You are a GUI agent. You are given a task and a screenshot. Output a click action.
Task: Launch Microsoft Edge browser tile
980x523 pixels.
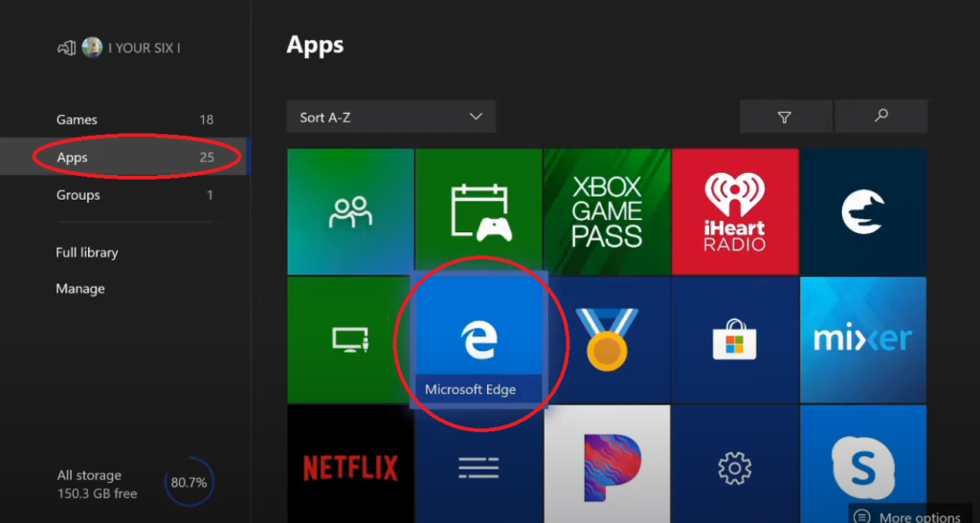[479, 339]
